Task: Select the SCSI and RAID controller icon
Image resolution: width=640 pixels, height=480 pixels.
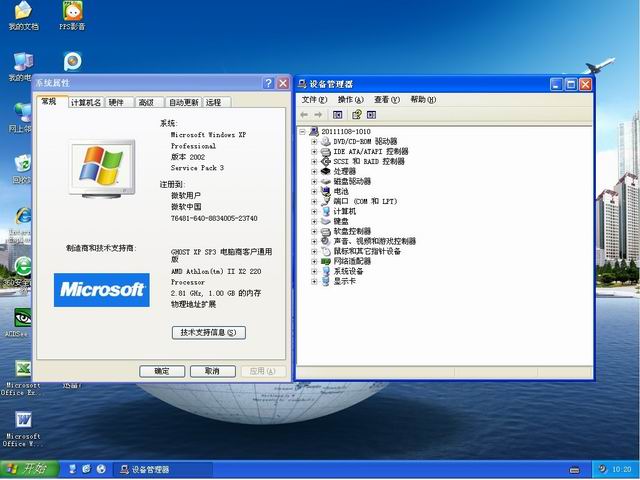Action: point(325,162)
